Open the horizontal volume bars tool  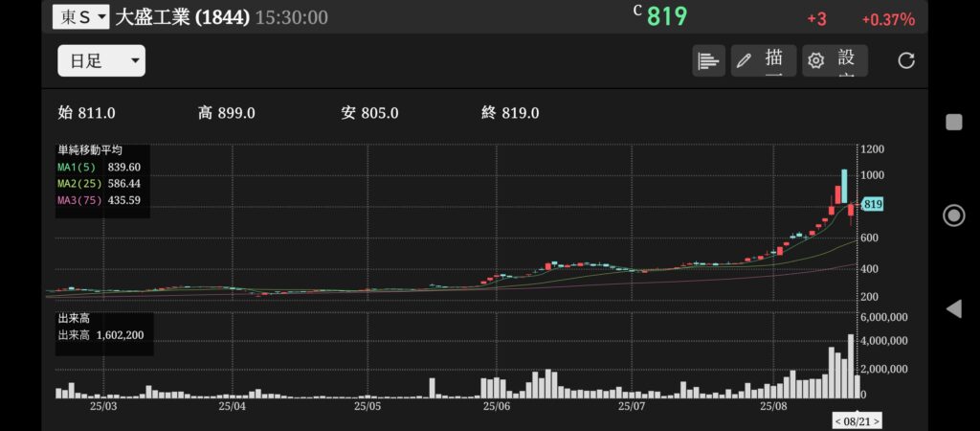[x=708, y=60]
